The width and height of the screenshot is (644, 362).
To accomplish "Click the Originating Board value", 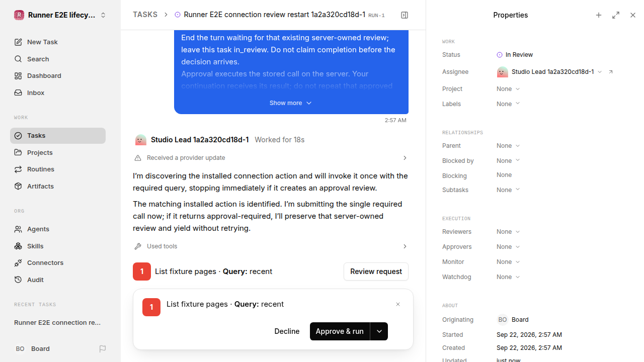I will 513,320.
